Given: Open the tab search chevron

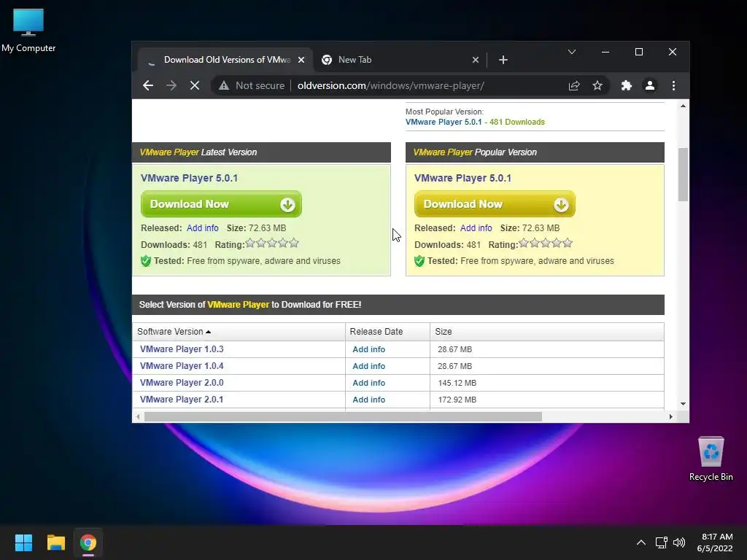Looking at the screenshot, I should 572,52.
